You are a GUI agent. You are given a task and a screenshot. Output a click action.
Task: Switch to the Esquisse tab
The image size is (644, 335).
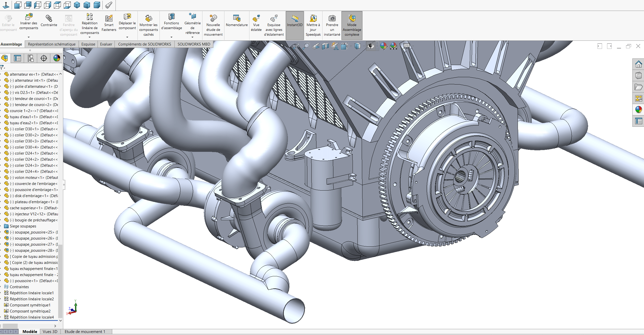[x=88, y=44]
